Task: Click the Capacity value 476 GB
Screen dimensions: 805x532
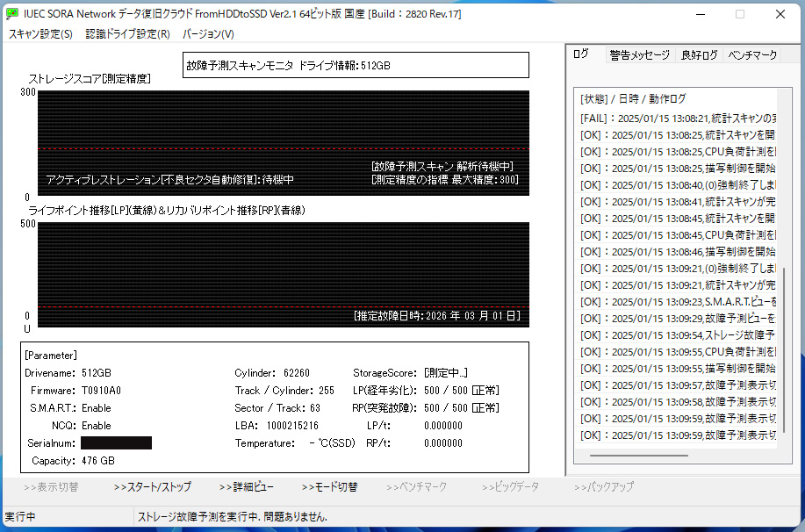Action: pyautogui.click(x=98, y=461)
